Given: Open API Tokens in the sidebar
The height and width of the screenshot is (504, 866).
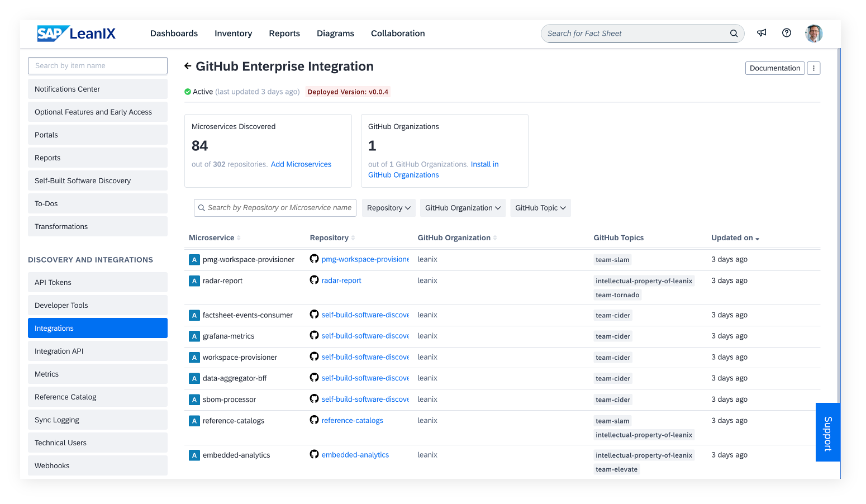Looking at the screenshot, I should 98,282.
